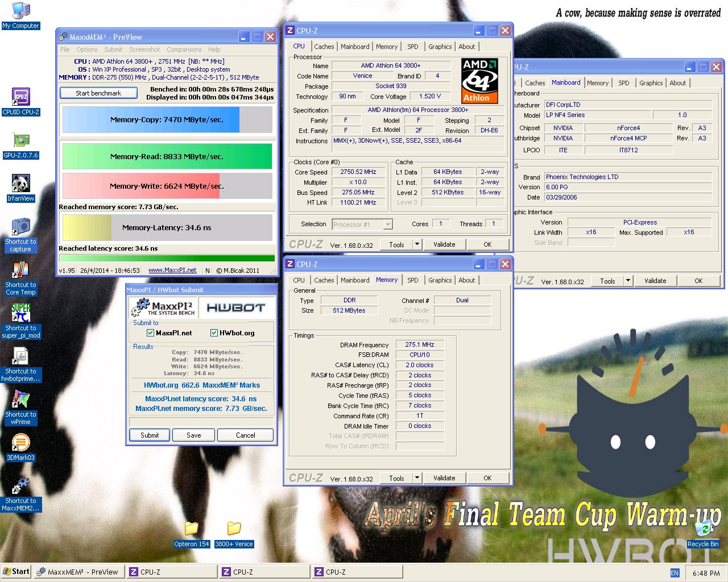Viewport: 728px width, 582px height.
Task: Open the Options menu in MaxxMEM²
Action: pyautogui.click(x=87, y=49)
